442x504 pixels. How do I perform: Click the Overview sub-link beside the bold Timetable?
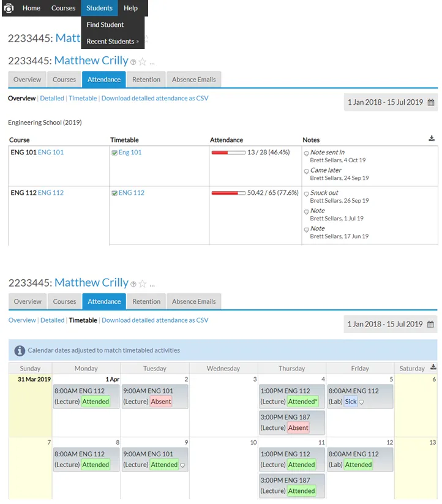tap(22, 320)
